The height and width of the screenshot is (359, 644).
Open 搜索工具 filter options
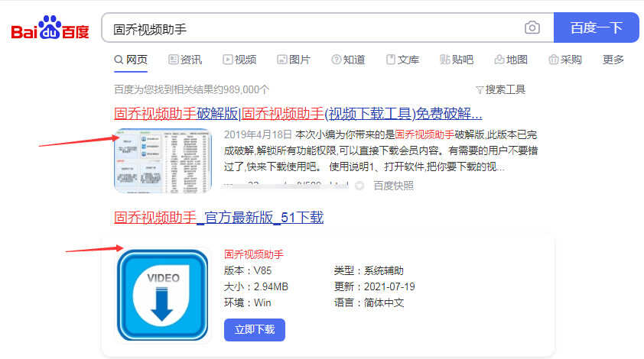[501, 89]
